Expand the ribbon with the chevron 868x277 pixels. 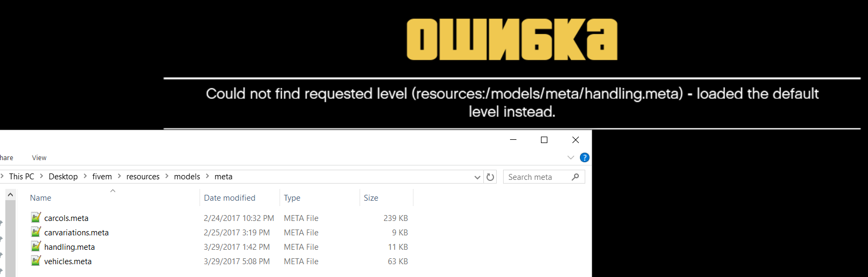pos(571,157)
